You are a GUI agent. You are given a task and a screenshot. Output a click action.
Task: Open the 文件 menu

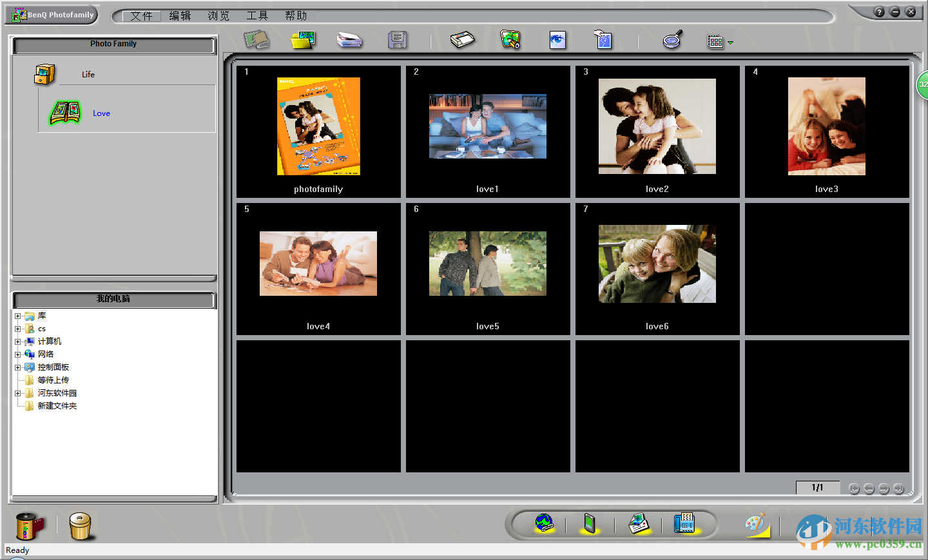point(142,15)
